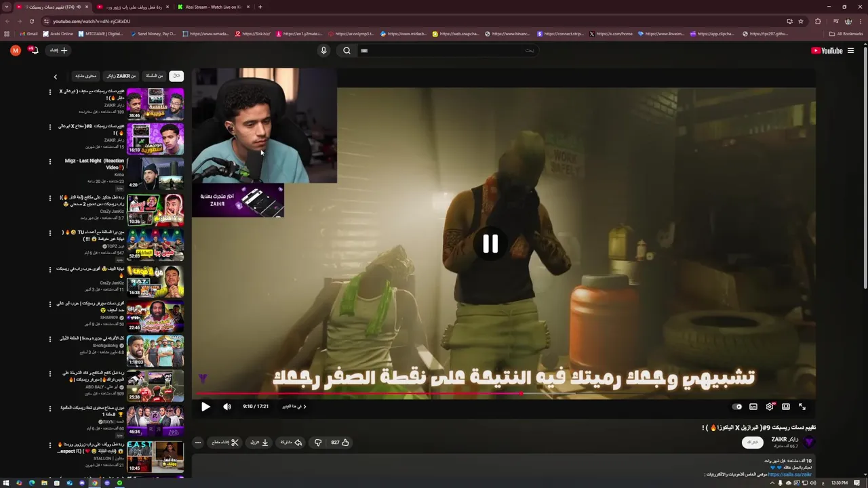The width and height of the screenshot is (868, 488).
Task: Select the 'محتوى مشابه' filter chip
Action: [x=86, y=76]
